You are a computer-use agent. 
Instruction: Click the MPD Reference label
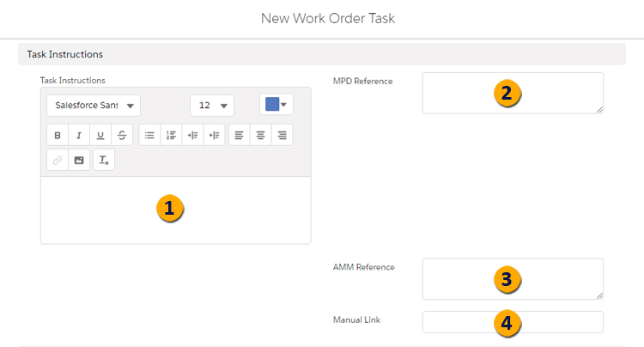click(x=362, y=82)
